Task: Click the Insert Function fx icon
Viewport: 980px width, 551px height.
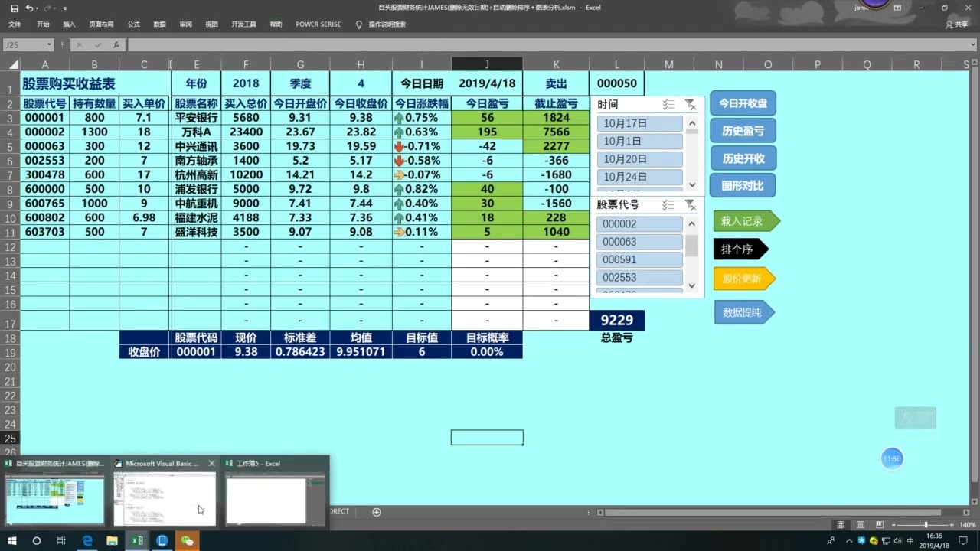Action: [x=116, y=45]
